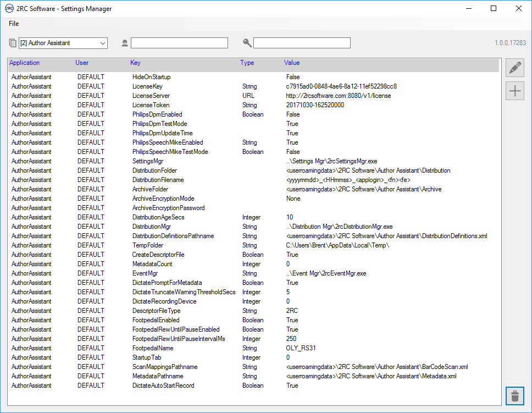Select the CreateDescriptorFile setting
Viewport: 532px width, 413px height.
[x=158, y=255]
